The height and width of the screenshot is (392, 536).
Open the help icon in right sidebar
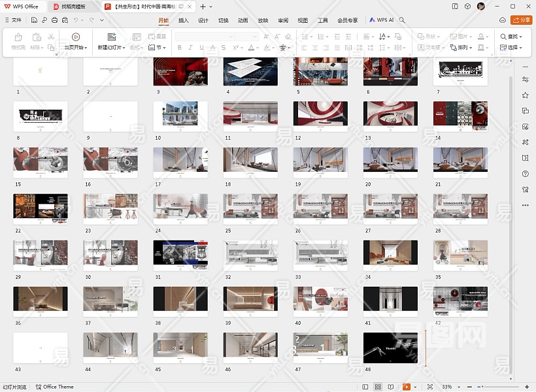[525, 174]
